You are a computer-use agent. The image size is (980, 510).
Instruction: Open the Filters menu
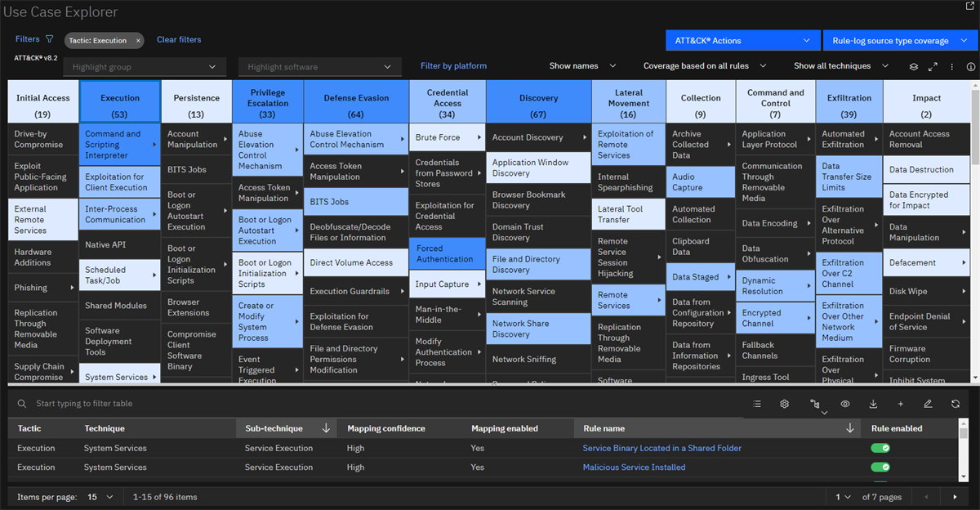pos(27,39)
